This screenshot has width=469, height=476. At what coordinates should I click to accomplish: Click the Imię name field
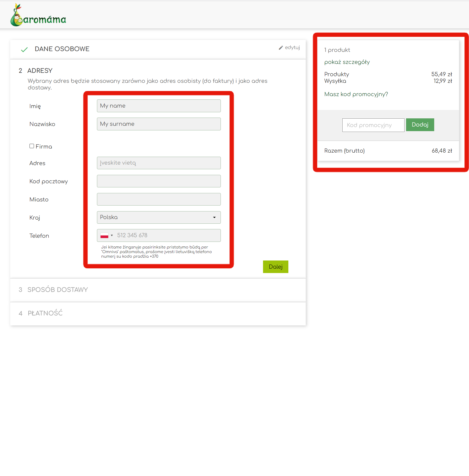[159, 106]
